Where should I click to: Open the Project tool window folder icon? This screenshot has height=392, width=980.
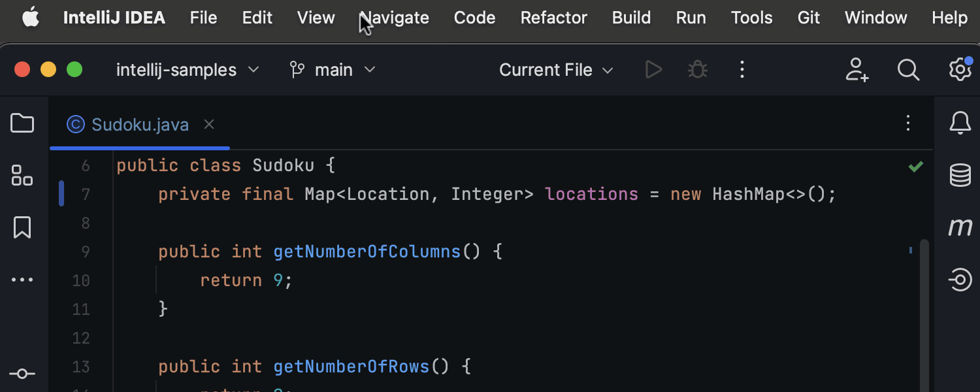point(22,123)
